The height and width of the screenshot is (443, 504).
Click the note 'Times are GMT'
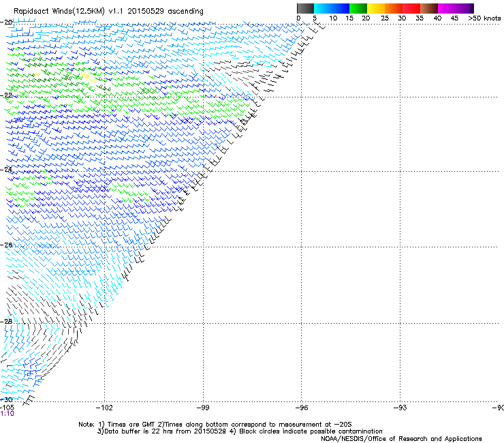coord(131,425)
